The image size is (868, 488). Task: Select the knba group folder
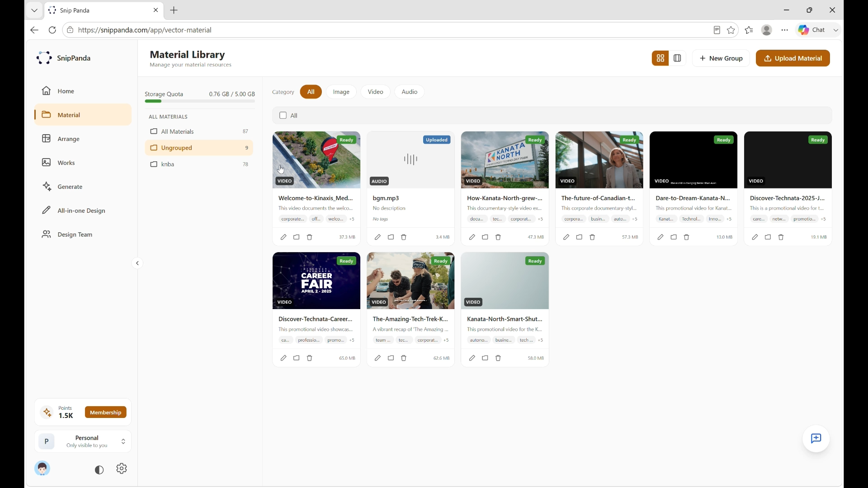199,164
